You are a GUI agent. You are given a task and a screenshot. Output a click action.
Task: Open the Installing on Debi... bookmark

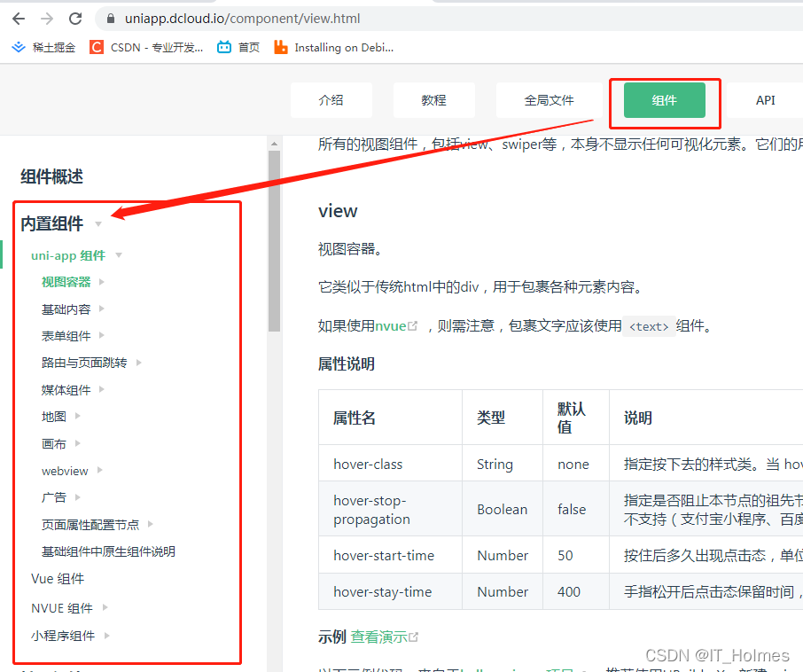(334, 48)
